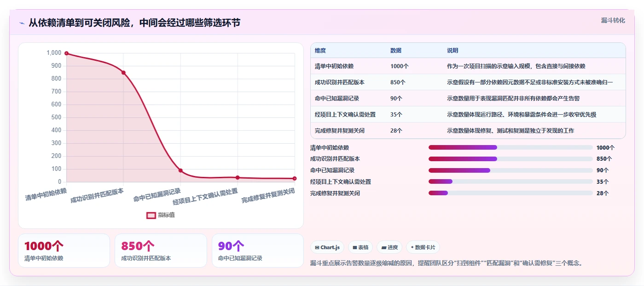
Task: Click the 清单中初始依赖 x-axis label on the chart
Action: click(x=46, y=194)
